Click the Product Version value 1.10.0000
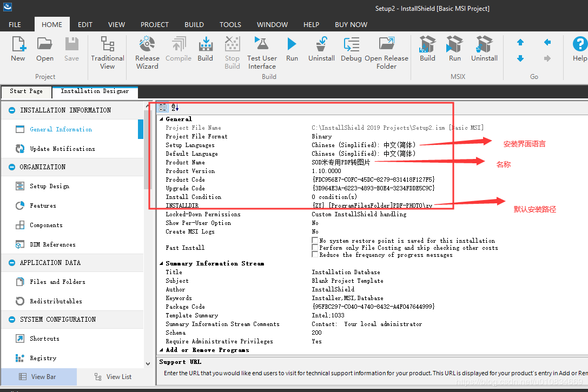This screenshot has height=392, width=588. pyautogui.click(x=326, y=171)
